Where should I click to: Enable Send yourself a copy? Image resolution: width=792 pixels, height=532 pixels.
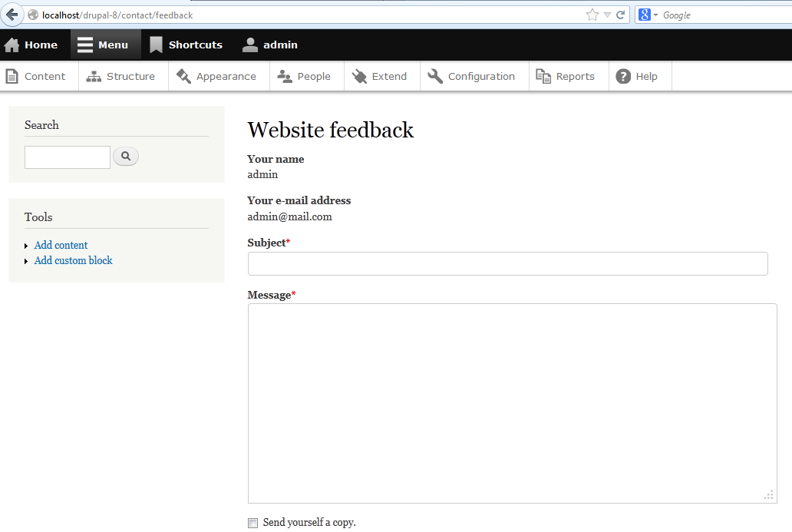(252, 522)
